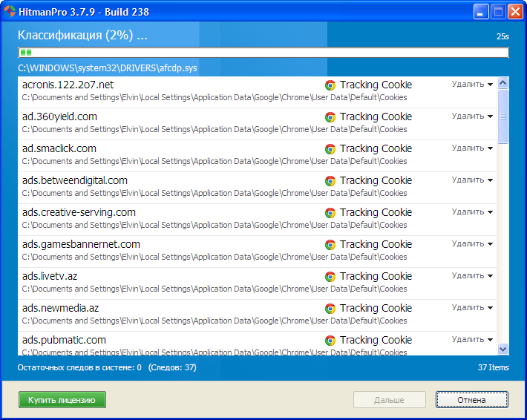
Task: Click the Chrome icon in the acronis.122.2o7.net row
Action: (x=330, y=85)
